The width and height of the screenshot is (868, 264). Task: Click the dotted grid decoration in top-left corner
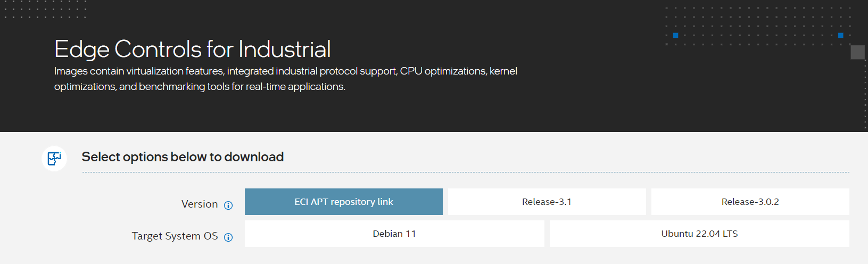click(44, 9)
